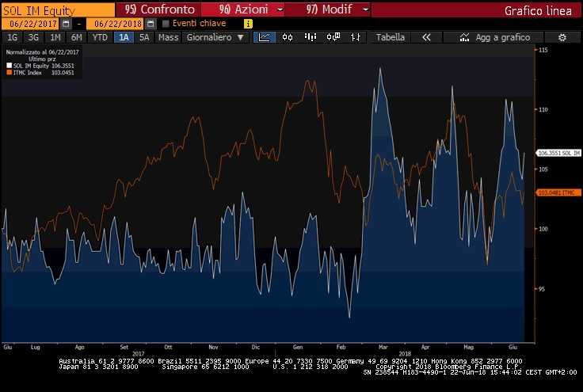Click the 110 y-axis label
583x392 pixels.
click(x=543, y=109)
